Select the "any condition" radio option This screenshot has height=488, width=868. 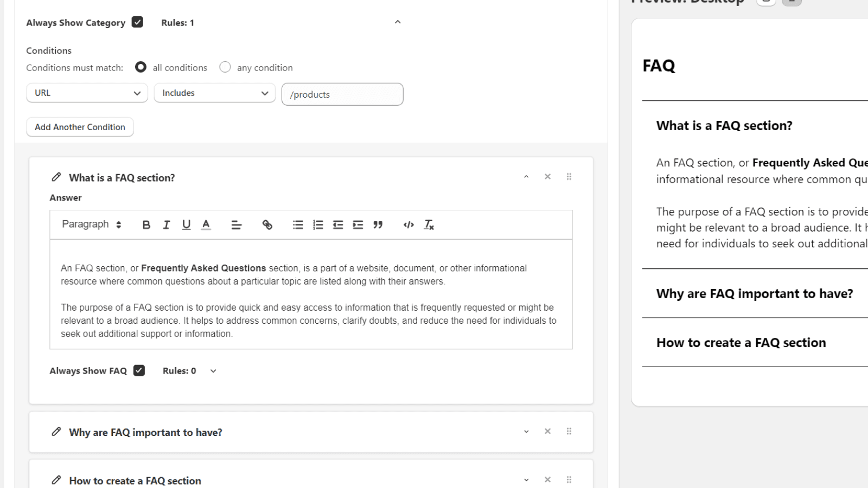225,67
